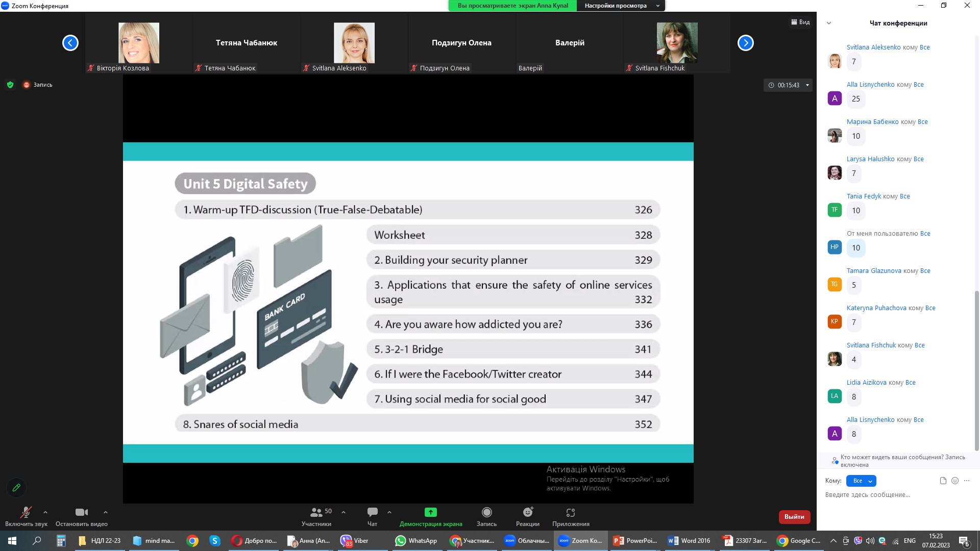
Task: Open the Participants (Участники) panel
Action: pyautogui.click(x=316, y=516)
